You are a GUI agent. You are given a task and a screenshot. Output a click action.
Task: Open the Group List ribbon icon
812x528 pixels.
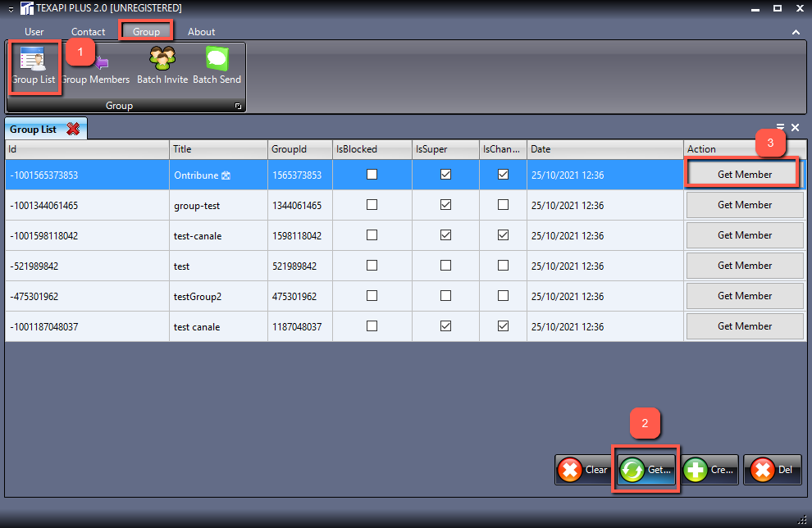34,67
